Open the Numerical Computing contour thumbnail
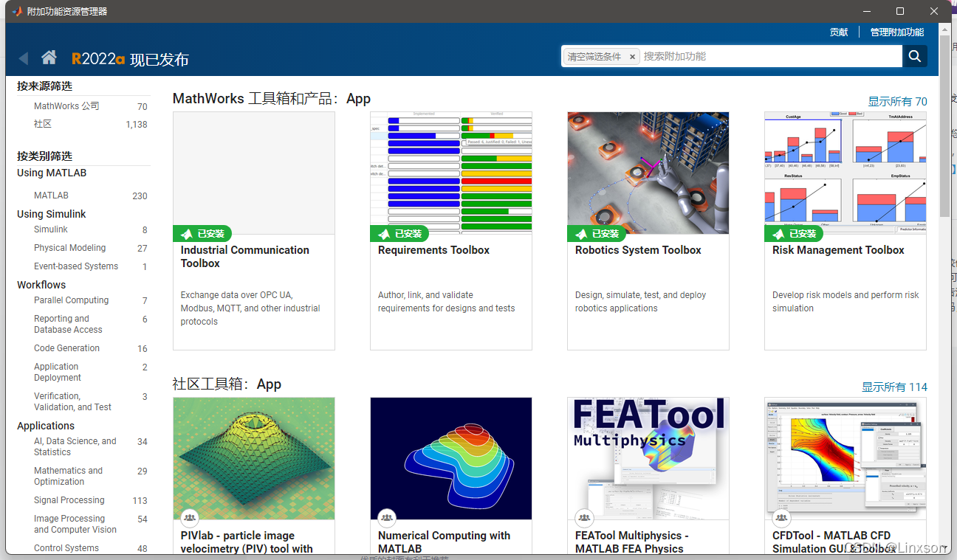The image size is (957, 560). 451,458
